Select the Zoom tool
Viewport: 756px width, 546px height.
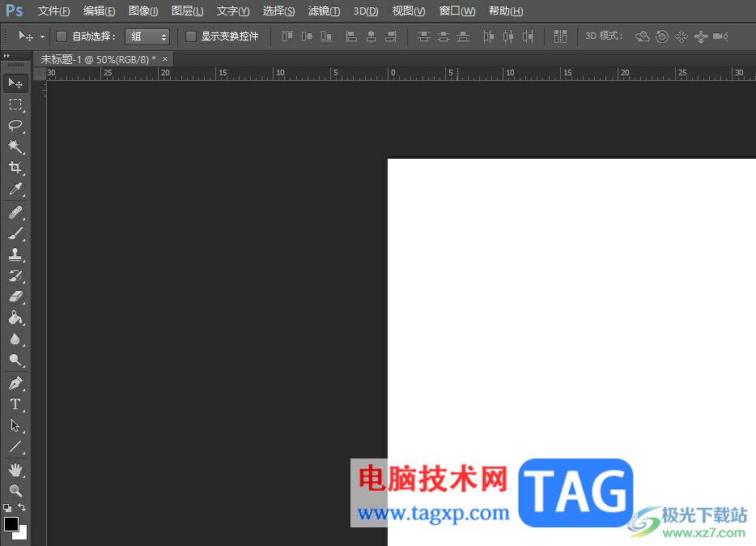[15, 491]
